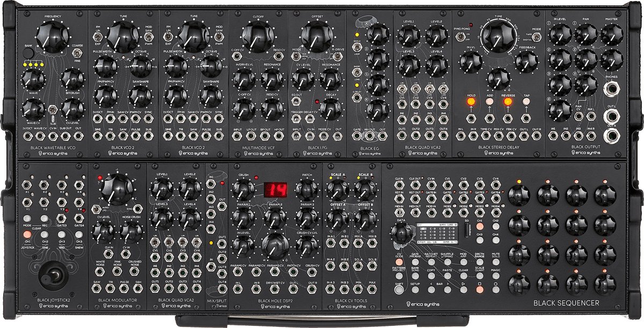The height and width of the screenshot is (328, 644).
Task: Switch delay MODE between Tape and Digital
Action: [x=537, y=36]
